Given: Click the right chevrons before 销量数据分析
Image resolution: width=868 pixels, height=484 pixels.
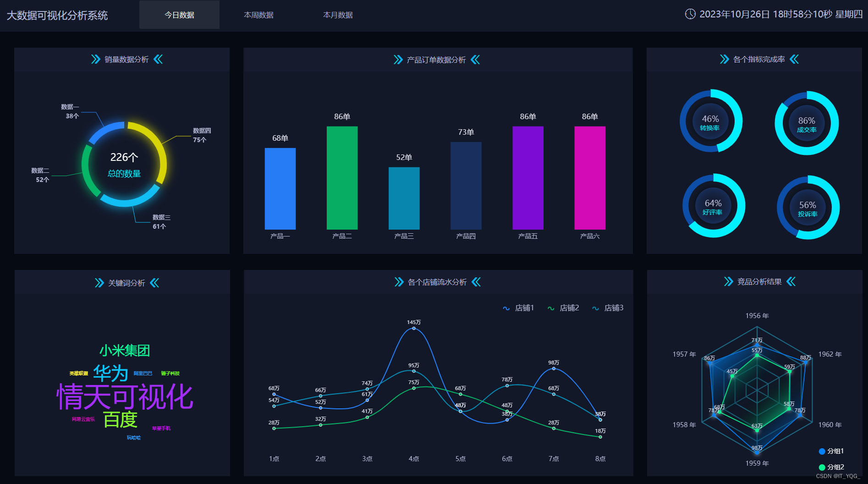Looking at the screenshot, I should point(95,59).
